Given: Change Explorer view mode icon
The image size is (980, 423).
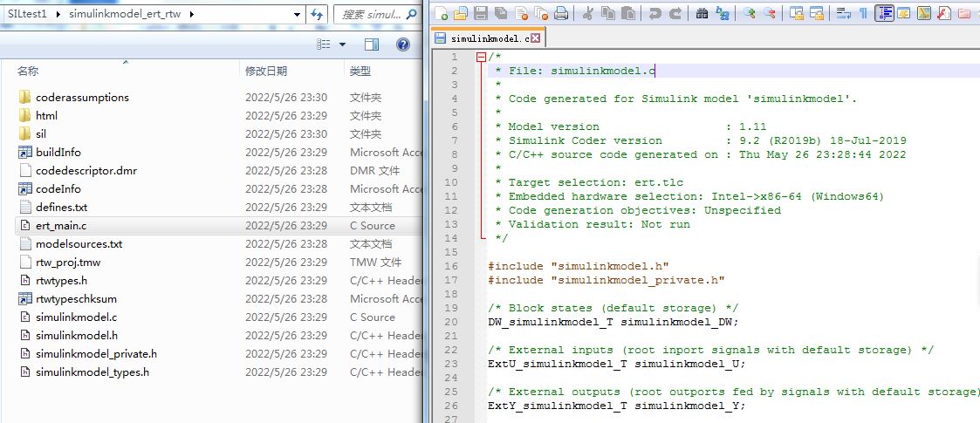Looking at the screenshot, I should 324,44.
